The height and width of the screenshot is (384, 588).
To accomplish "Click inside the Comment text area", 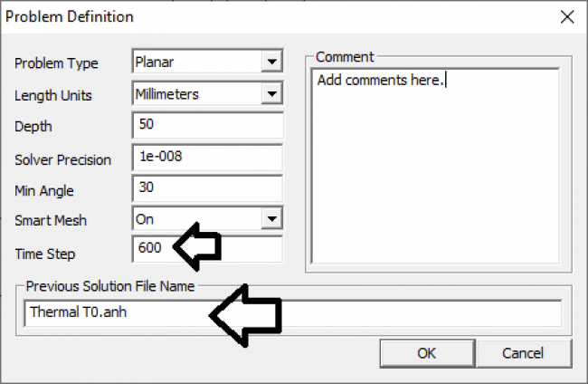I will pyautogui.click(x=441, y=172).
